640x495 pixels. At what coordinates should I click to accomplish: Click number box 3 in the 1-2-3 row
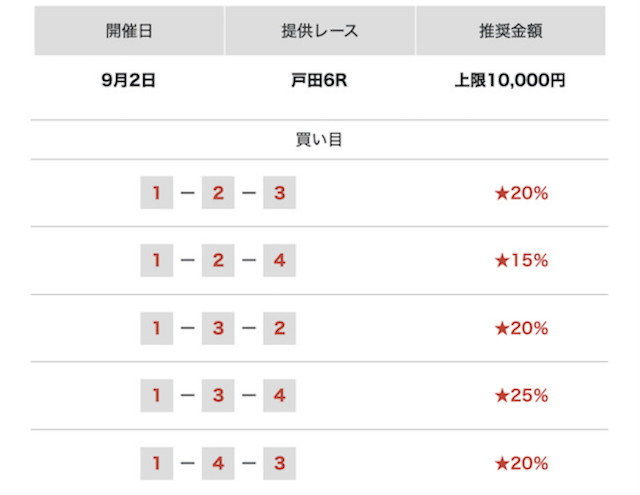tap(279, 193)
